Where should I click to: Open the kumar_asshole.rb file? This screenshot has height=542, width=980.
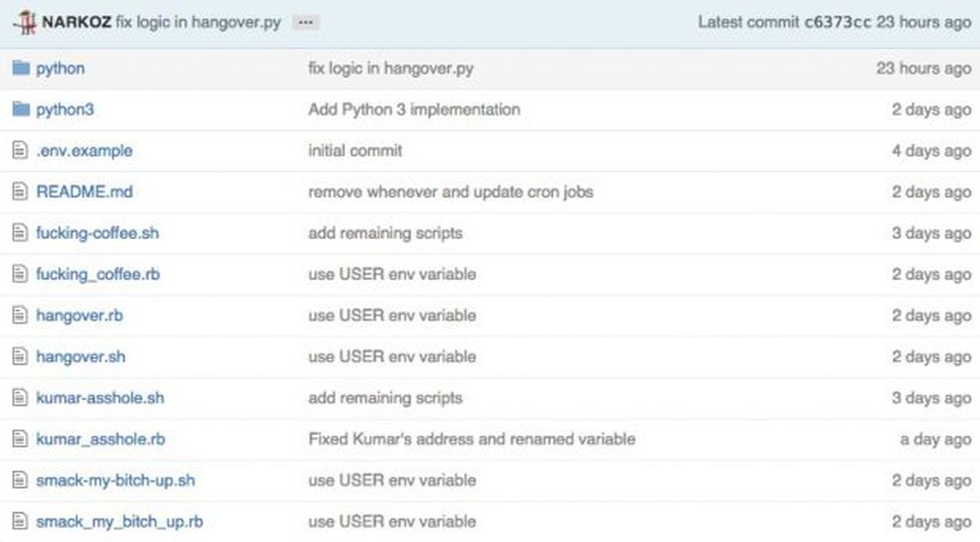coord(98,438)
